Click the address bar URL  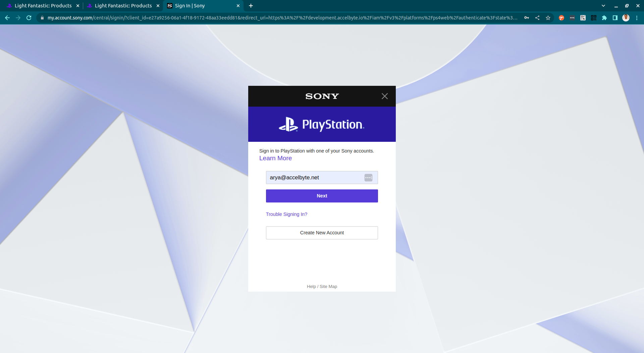(x=282, y=18)
